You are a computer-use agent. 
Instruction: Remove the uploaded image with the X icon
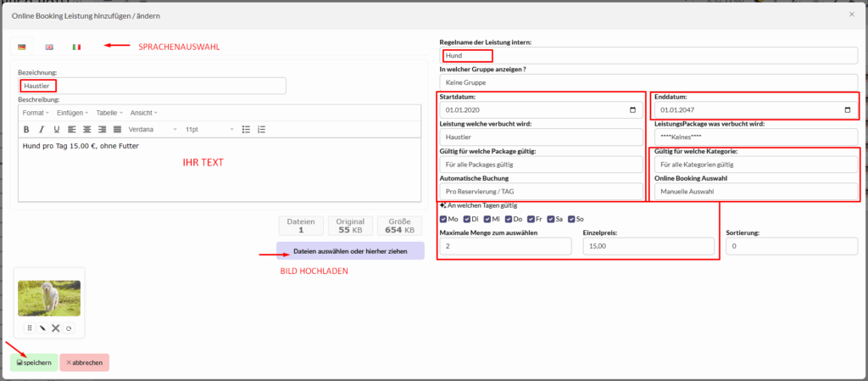tap(55, 328)
